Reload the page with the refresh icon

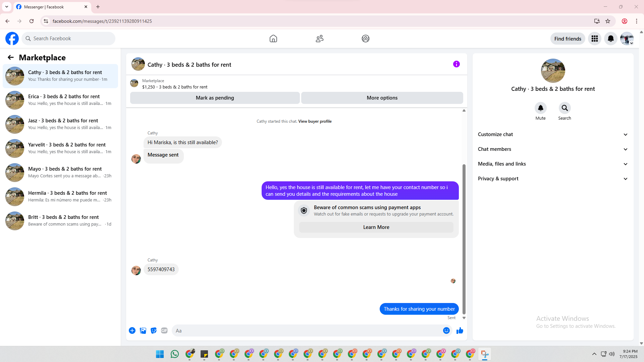[x=32, y=21]
